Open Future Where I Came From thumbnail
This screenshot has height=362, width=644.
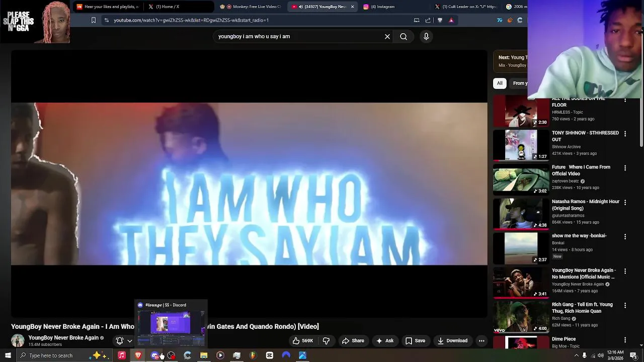(x=521, y=179)
